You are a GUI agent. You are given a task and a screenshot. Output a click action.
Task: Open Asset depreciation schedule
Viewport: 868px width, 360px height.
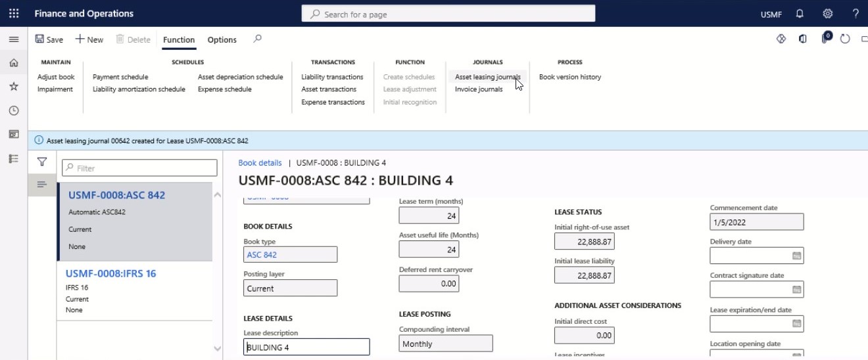pyautogui.click(x=241, y=77)
